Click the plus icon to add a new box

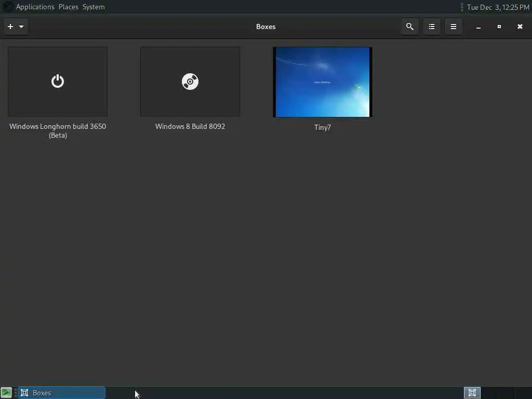click(10, 26)
